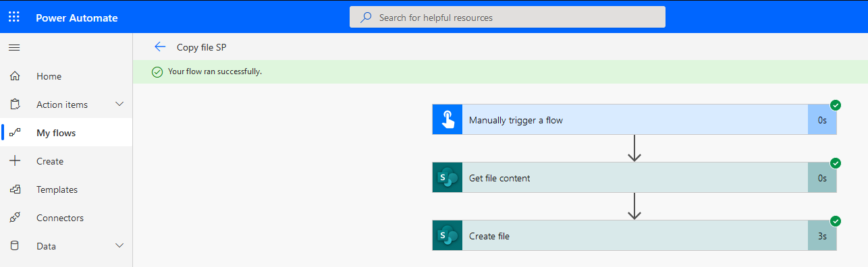
Task: Select My flows in the sidebar
Action: coord(66,133)
